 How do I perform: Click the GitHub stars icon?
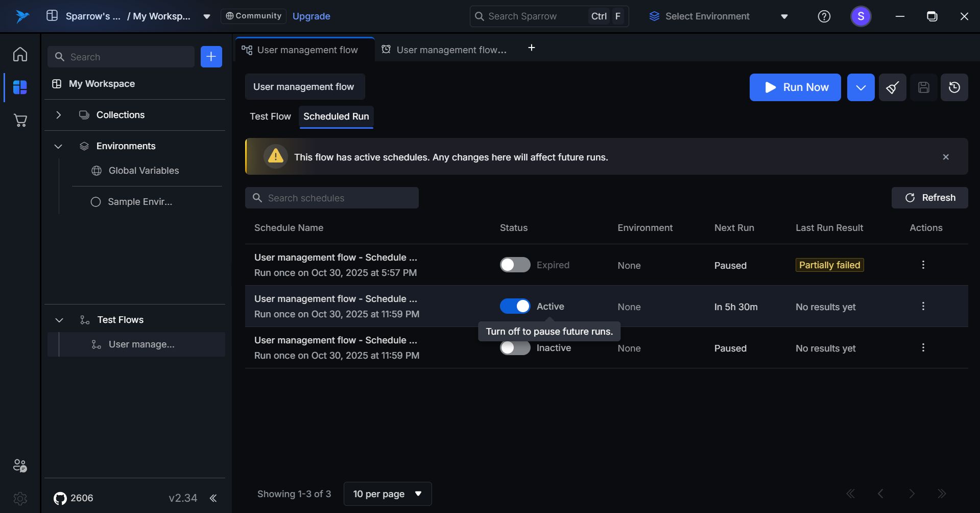60,498
